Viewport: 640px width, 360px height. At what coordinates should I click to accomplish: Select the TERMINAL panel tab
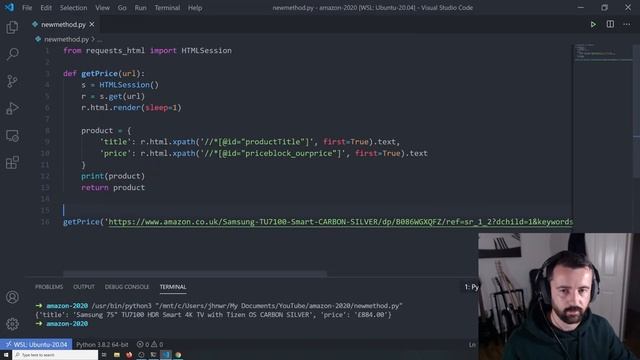point(173,287)
